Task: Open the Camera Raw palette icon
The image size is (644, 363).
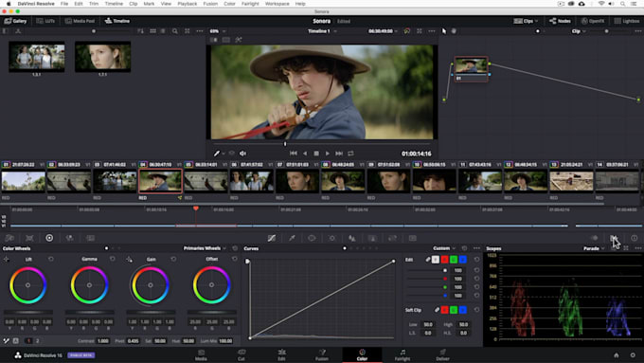Action: click(x=9, y=238)
